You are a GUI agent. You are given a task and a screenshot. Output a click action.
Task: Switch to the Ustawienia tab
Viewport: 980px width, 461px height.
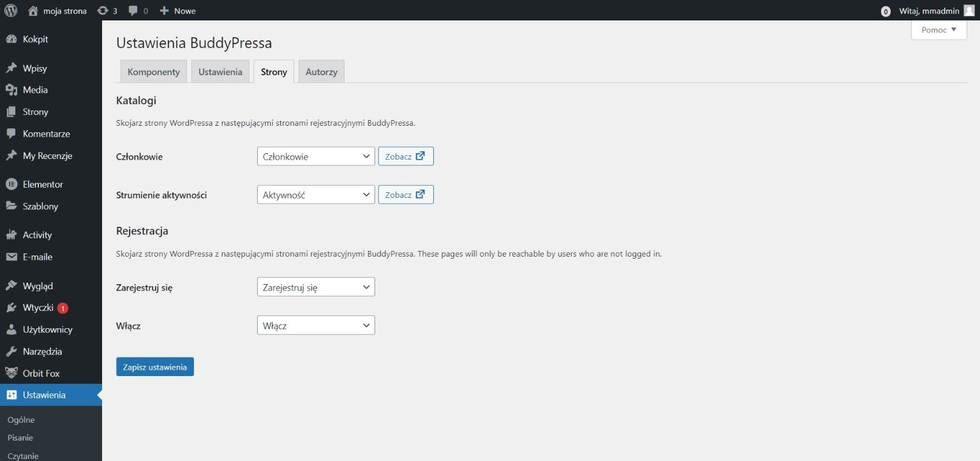coord(220,72)
